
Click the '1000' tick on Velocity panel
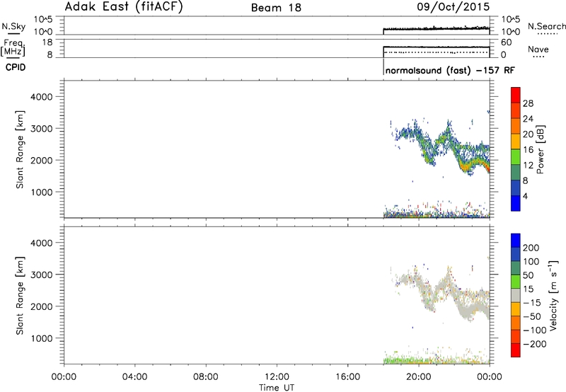click(41, 338)
